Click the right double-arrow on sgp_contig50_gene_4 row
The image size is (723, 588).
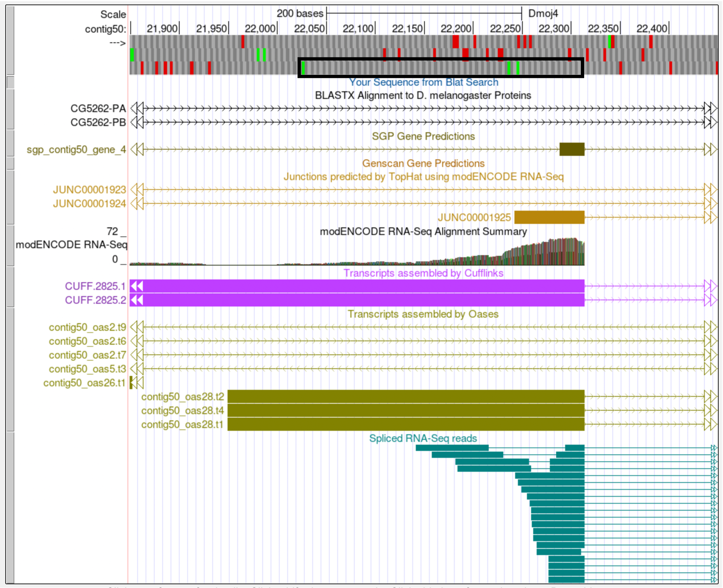click(710, 149)
